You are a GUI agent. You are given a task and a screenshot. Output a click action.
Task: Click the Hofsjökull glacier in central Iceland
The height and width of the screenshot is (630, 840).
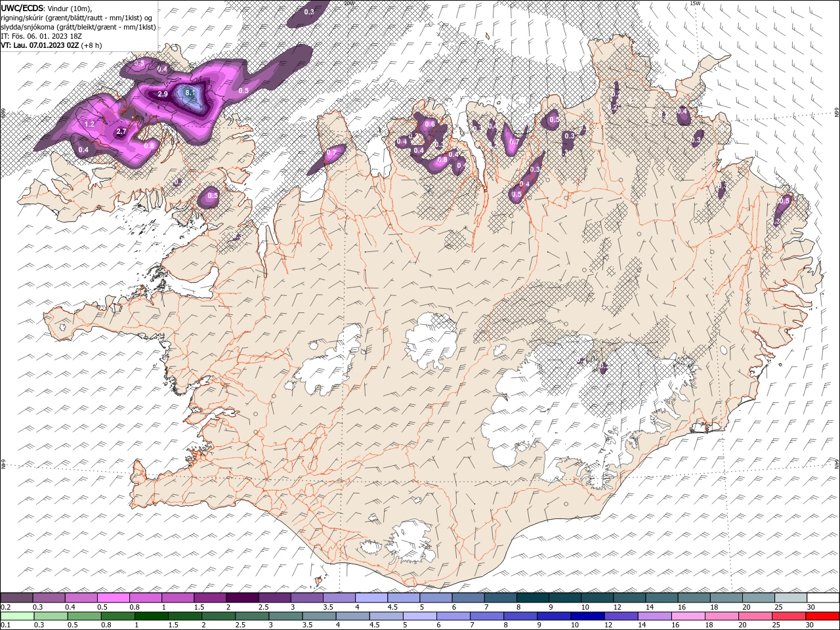coord(431,341)
